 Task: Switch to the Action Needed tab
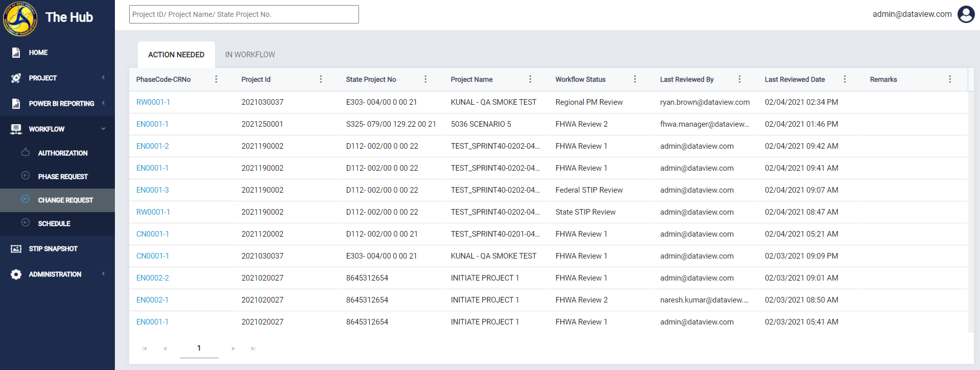[x=176, y=55]
